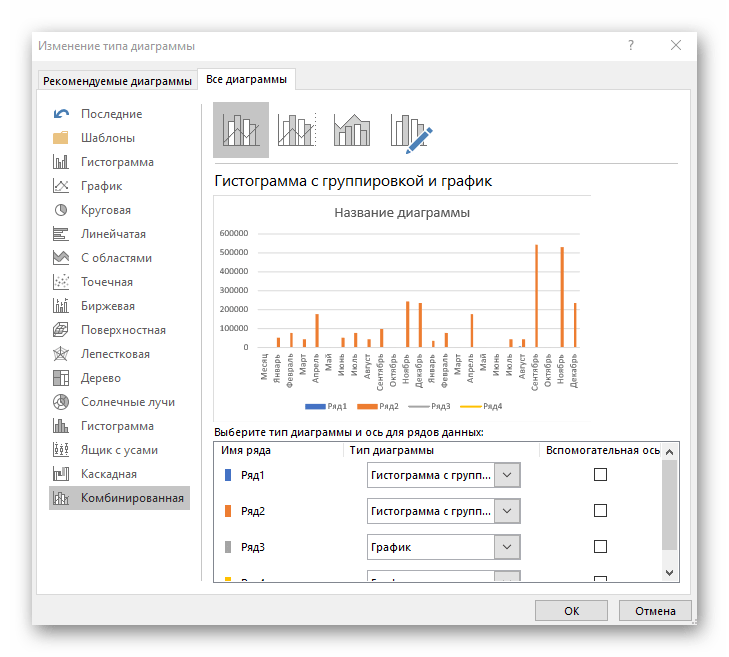Click the box and whisker icon
729x657 pixels.
coord(61,450)
